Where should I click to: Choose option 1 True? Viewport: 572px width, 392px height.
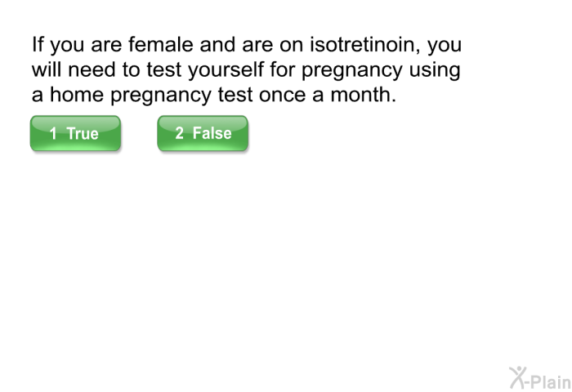tap(75, 133)
